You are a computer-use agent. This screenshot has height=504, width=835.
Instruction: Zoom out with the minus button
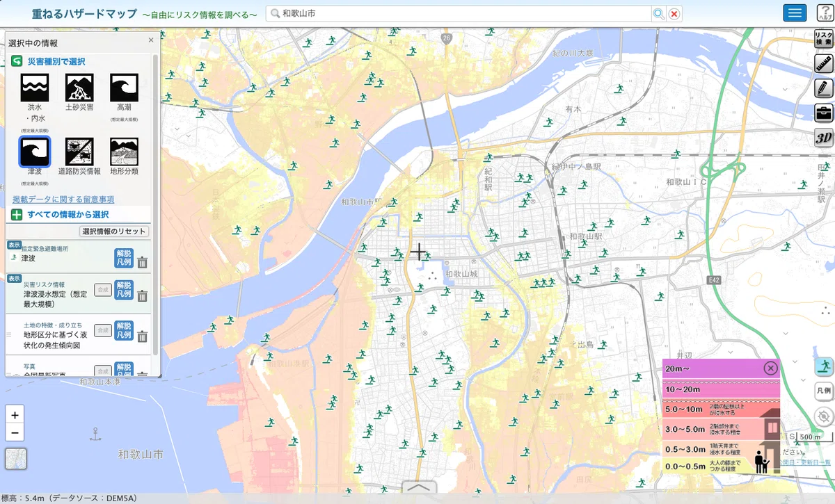pyautogui.click(x=15, y=432)
